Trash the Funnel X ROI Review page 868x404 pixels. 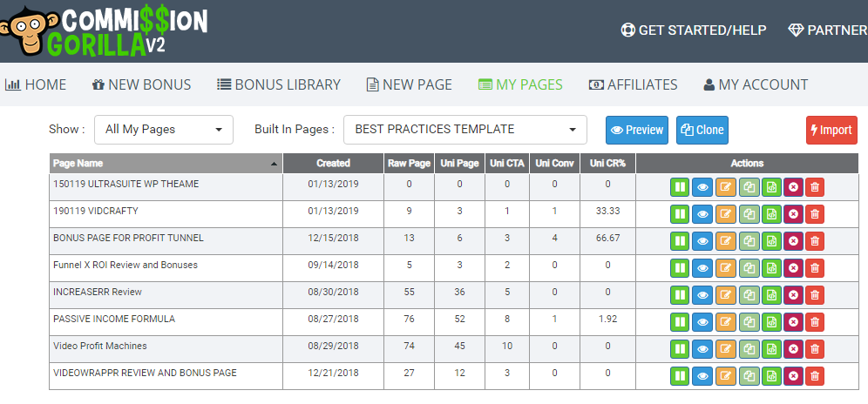click(815, 268)
